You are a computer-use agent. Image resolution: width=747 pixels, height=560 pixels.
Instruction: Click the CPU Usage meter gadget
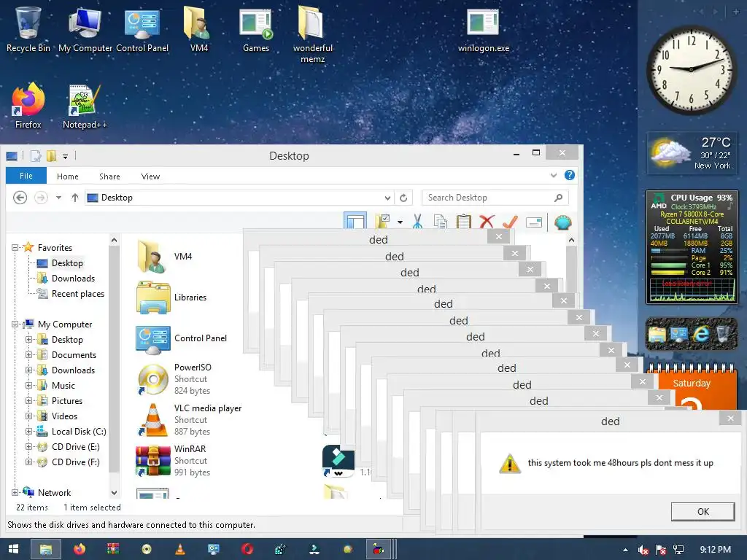click(692, 246)
